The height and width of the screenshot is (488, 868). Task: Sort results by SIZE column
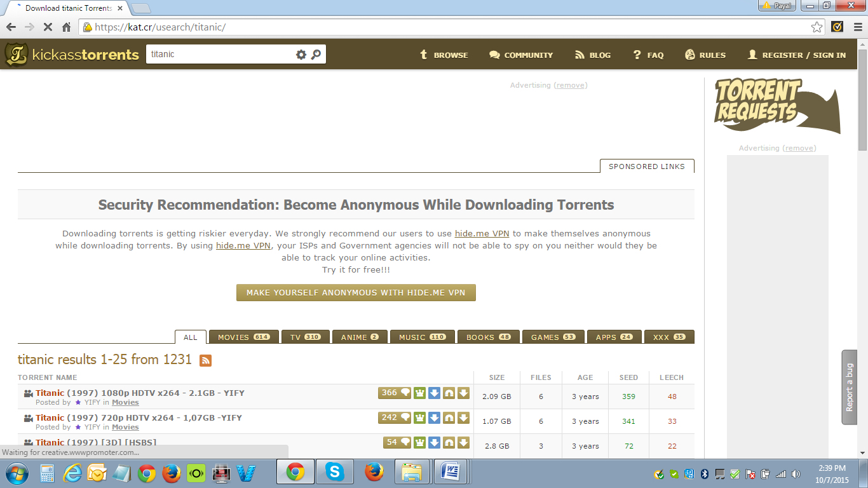pyautogui.click(x=497, y=377)
